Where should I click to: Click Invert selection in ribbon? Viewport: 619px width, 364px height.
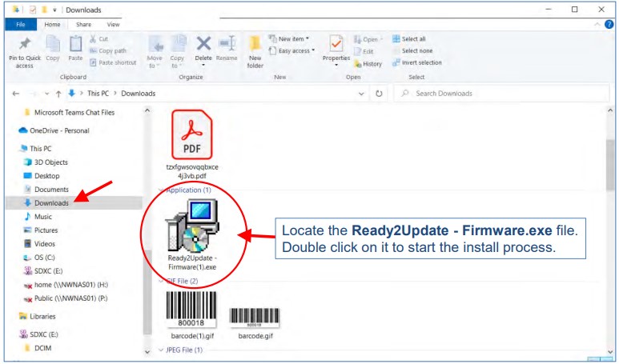point(420,62)
